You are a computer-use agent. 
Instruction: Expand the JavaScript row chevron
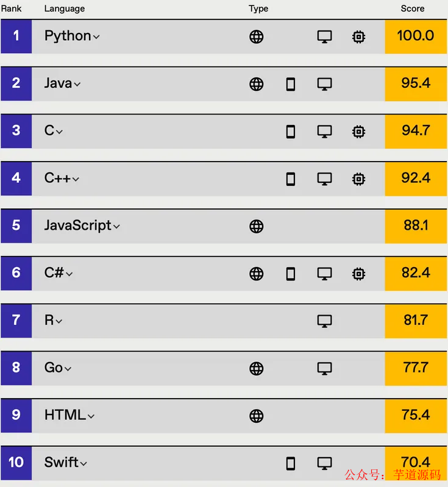[116, 227]
